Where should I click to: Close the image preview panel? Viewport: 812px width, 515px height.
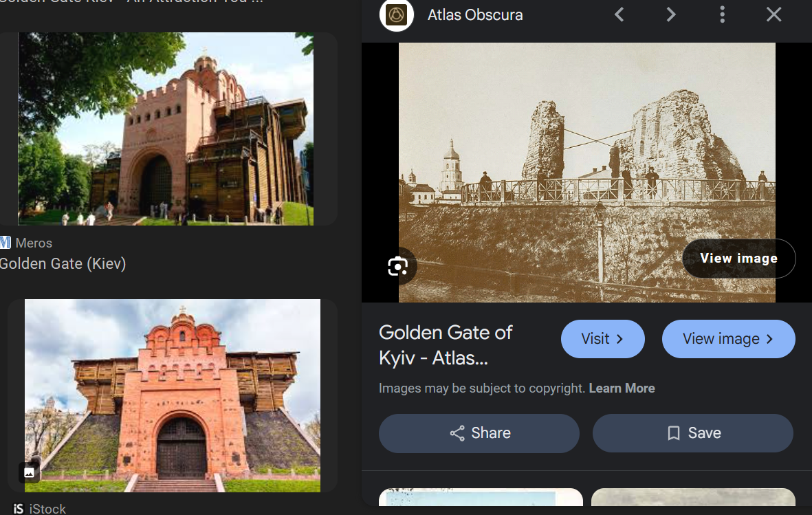[773, 14]
